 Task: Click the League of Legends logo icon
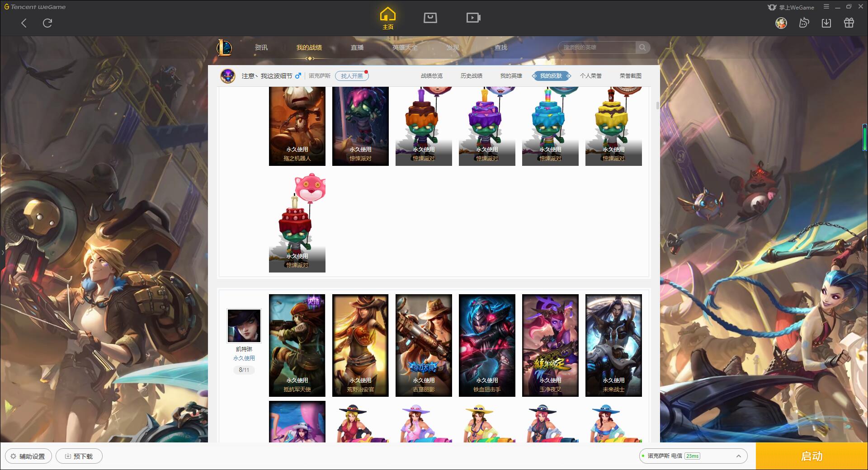tap(224, 47)
